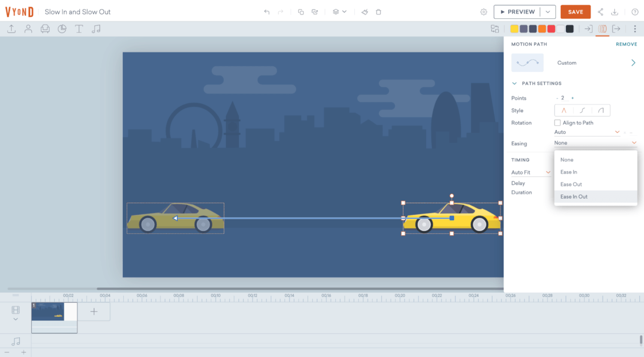Enable the Align to Path checkbox
Viewport: 644px width, 357px height.
pyautogui.click(x=557, y=123)
